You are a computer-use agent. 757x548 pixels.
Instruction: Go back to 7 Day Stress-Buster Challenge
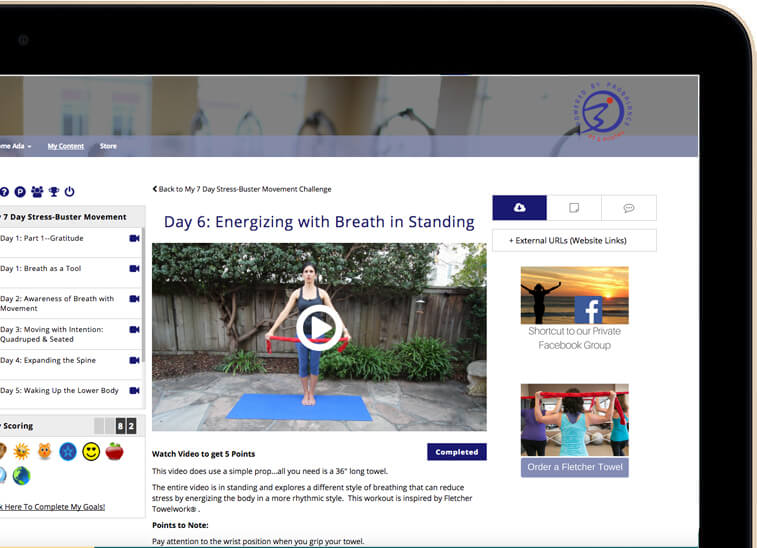[x=242, y=189]
